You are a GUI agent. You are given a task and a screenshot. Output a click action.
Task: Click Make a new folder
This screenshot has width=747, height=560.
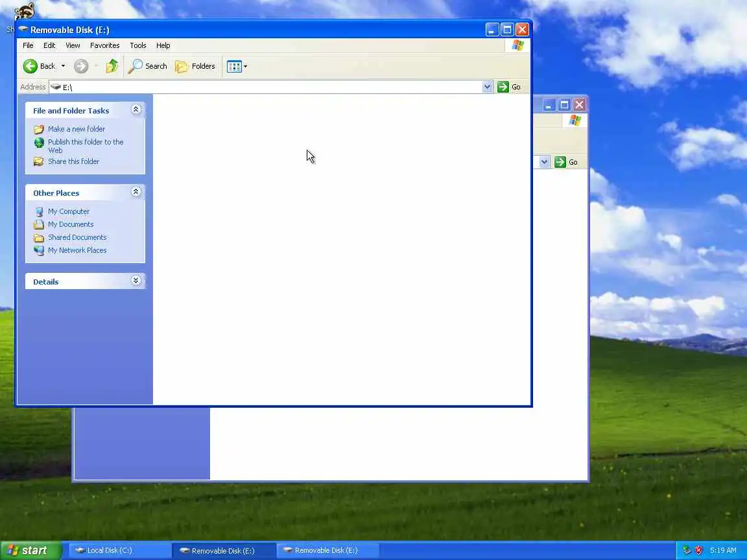click(x=77, y=129)
